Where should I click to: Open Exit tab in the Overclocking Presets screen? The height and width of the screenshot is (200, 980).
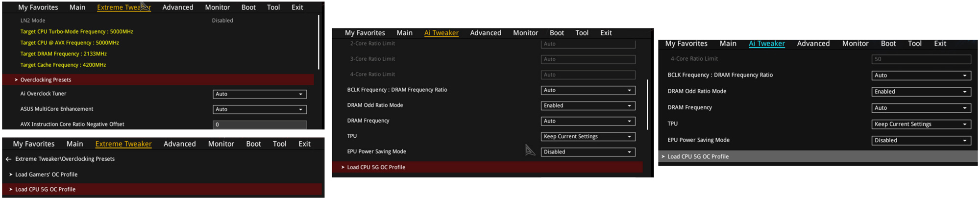pyautogui.click(x=305, y=144)
